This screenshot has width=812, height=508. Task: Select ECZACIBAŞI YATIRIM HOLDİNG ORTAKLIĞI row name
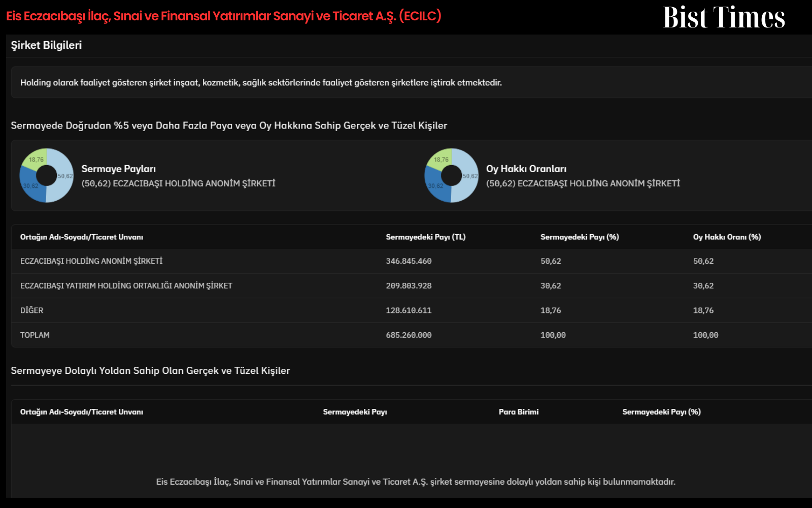126,285
